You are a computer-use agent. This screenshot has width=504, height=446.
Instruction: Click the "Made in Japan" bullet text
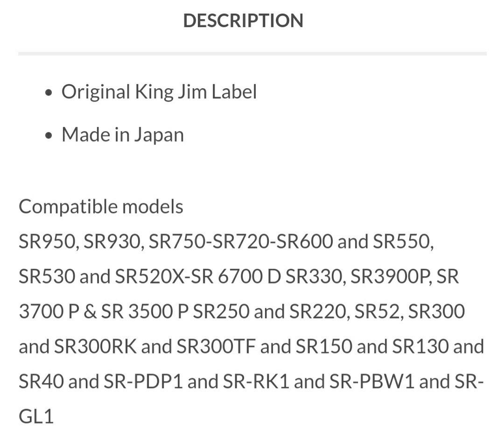click(x=122, y=135)
